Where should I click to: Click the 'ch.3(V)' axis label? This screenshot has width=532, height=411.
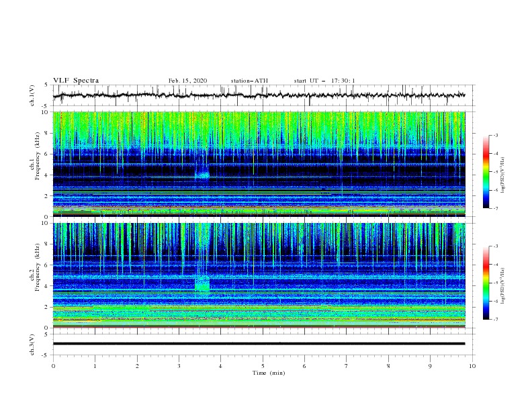pos(32,345)
